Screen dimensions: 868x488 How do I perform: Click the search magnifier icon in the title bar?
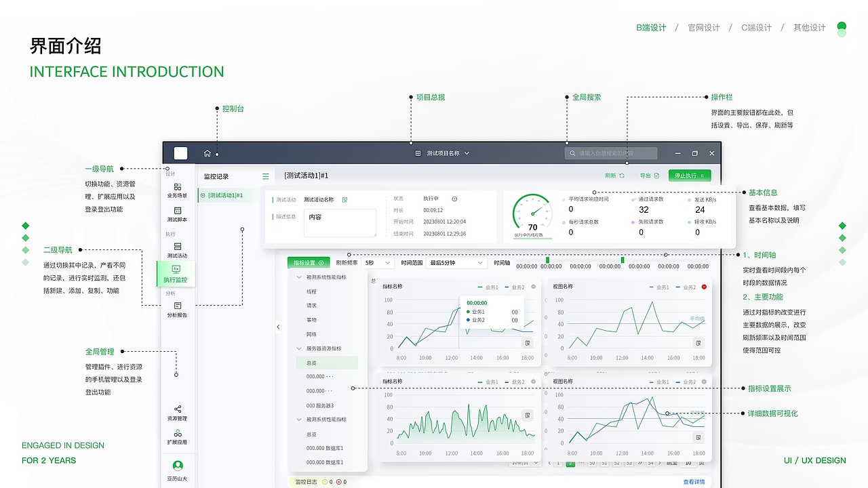pyautogui.click(x=573, y=154)
